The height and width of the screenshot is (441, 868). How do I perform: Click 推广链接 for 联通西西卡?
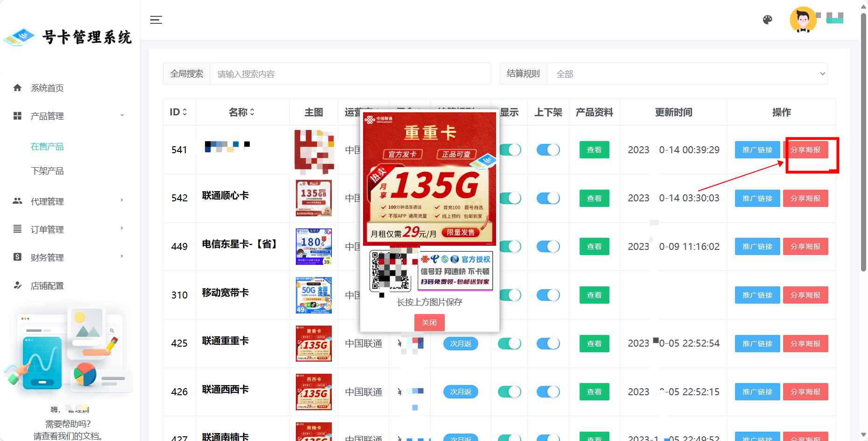[x=757, y=391]
